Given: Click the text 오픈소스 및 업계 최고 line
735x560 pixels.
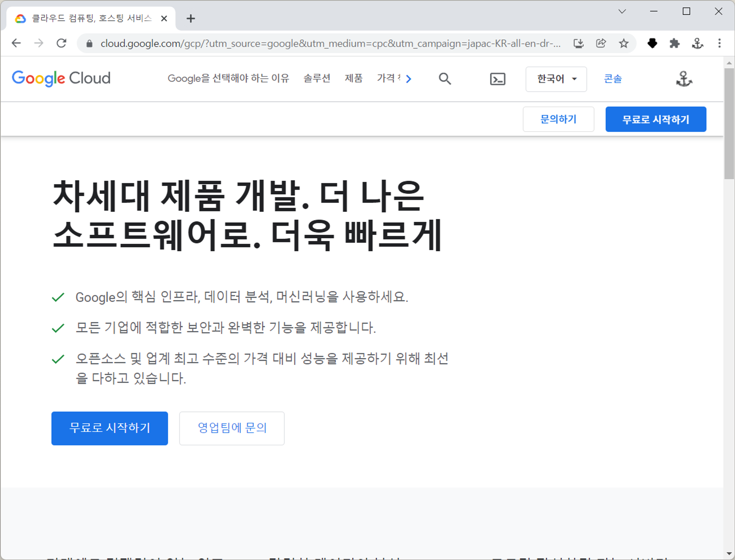Looking at the screenshot, I should point(262,368).
